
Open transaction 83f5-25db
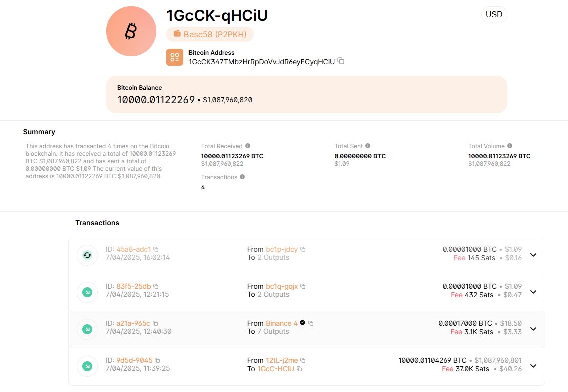point(134,286)
